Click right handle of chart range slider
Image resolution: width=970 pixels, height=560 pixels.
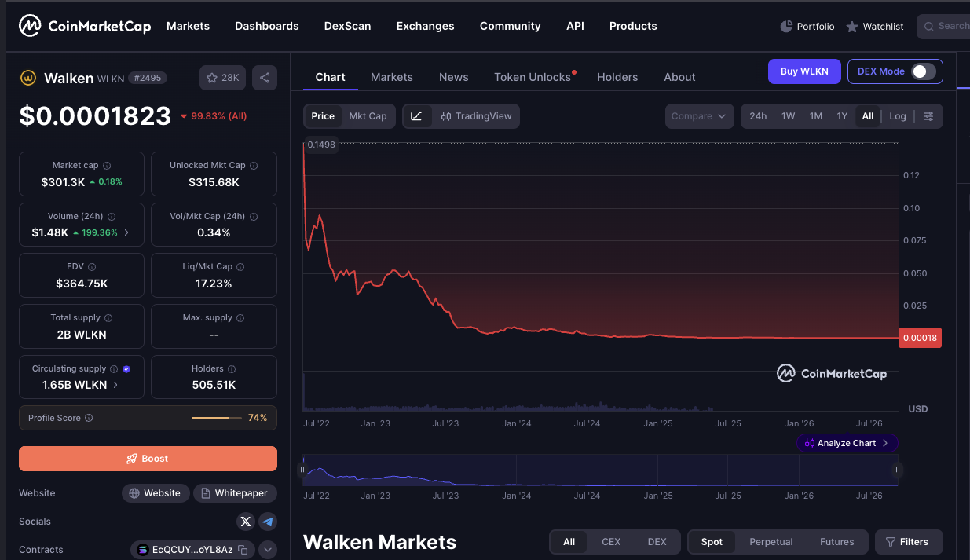pyautogui.click(x=897, y=470)
